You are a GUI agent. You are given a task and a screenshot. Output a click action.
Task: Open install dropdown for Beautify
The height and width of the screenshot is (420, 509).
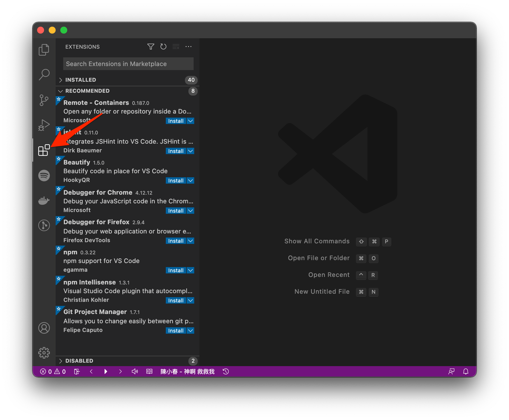pyautogui.click(x=190, y=180)
